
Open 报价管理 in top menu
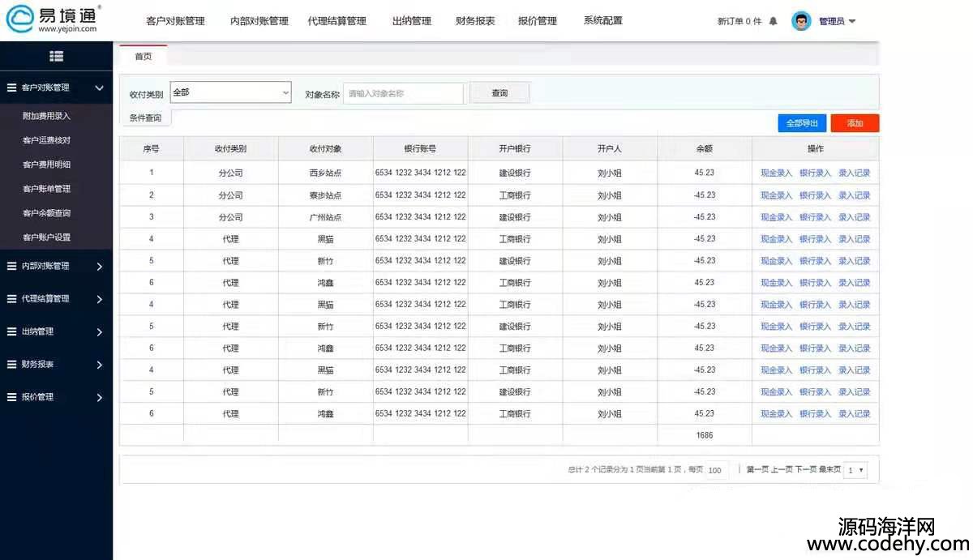pos(538,21)
